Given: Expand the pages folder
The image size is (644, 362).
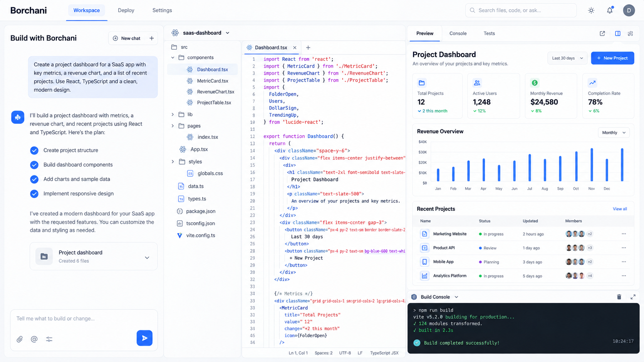Looking at the screenshot, I should 173,126.
